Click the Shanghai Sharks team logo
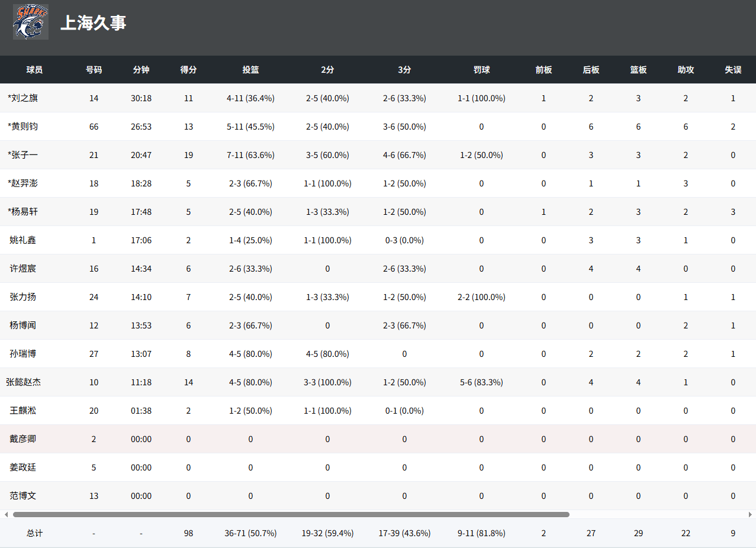The height and width of the screenshot is (548, 756). [31, 22]
